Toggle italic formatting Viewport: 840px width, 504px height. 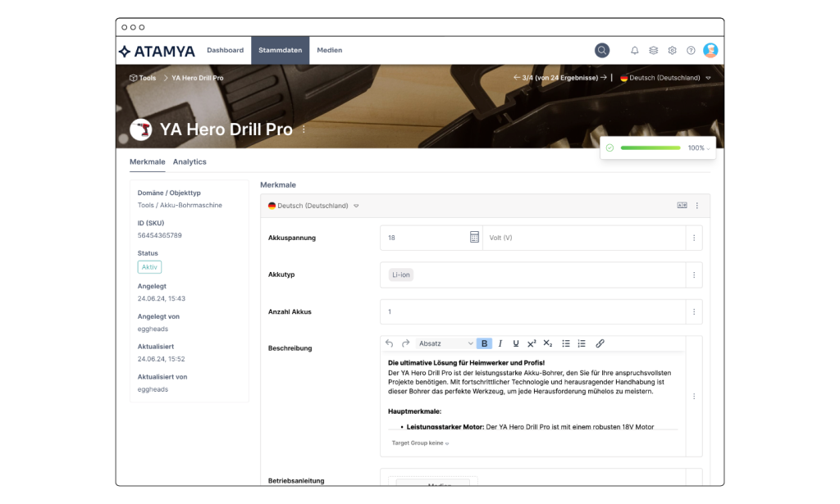[500, 343]
